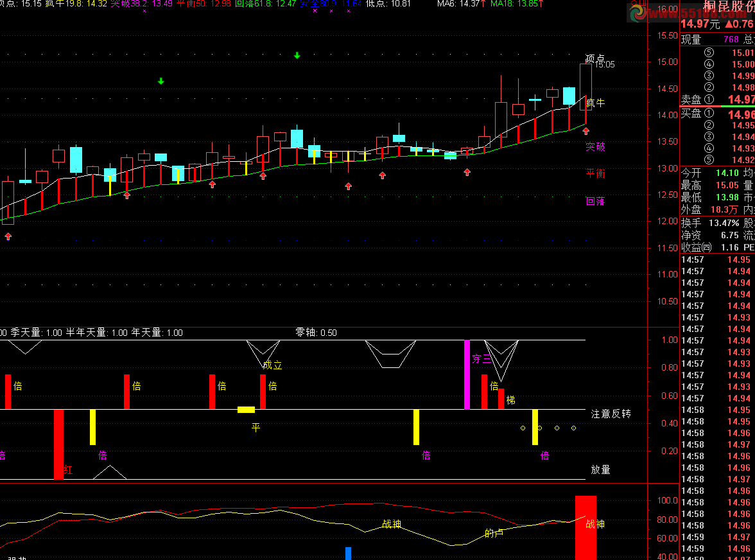This screenshot has height=560, width=755.
Task: Click the green down arrow above 15.00 level
Action: pyautogui.click(x=297, y=55)
